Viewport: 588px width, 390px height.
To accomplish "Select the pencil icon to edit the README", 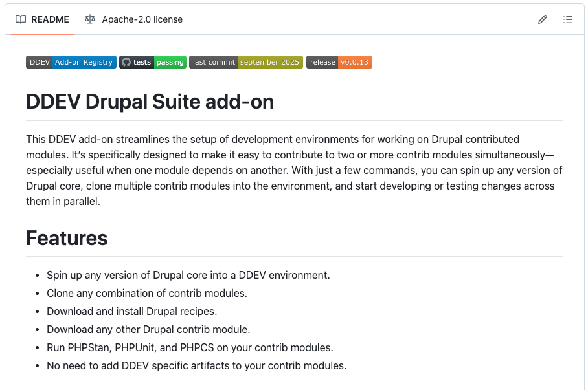I will pyautogui.click(x=543, y=19).
